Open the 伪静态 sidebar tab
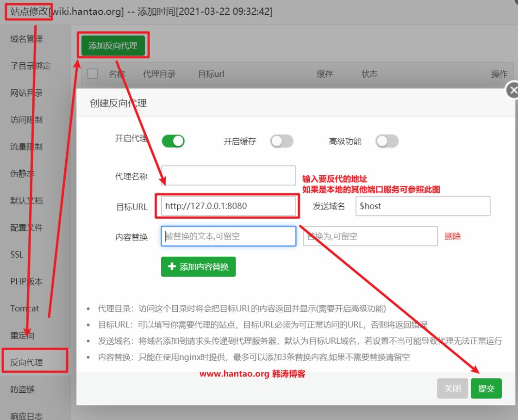This screenshot has height=420, width=518. (23, 174)
